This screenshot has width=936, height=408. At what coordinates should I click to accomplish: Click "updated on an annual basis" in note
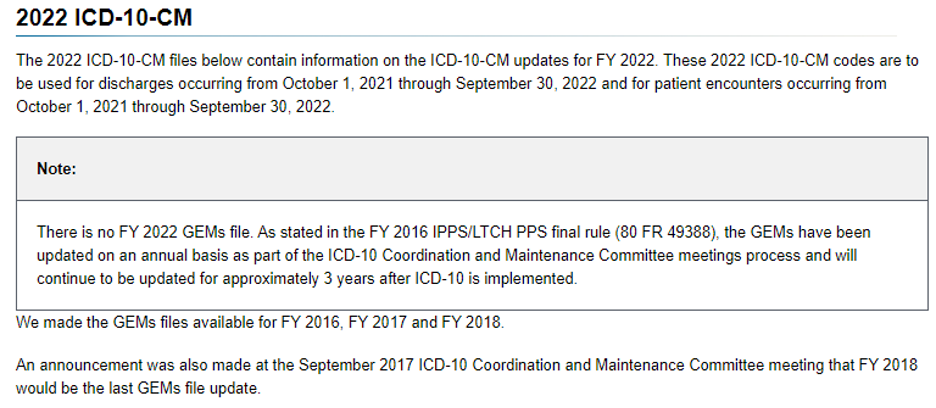point(129,256)
